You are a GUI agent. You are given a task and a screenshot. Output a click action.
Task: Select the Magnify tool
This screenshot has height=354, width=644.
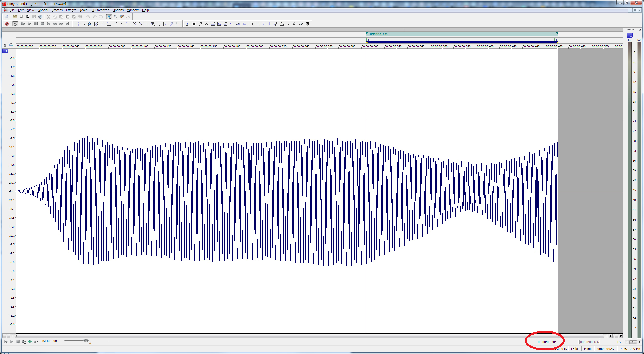coord(115,17)
